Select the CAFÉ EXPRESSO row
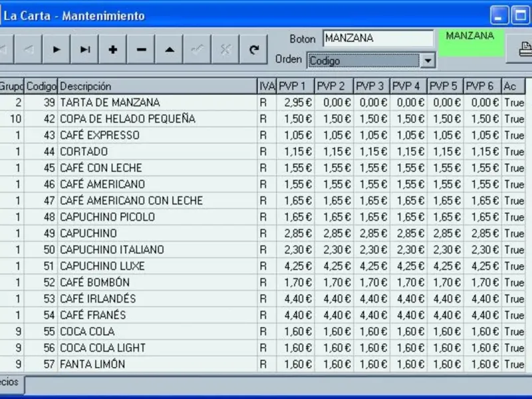Screen dimensions: 532x399 click(262, 135)
